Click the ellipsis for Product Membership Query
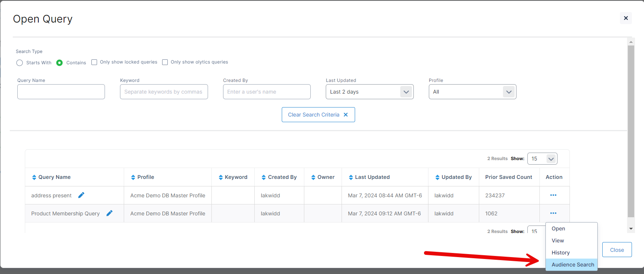The width and height of the screenshot is (644, 274). 553,213
